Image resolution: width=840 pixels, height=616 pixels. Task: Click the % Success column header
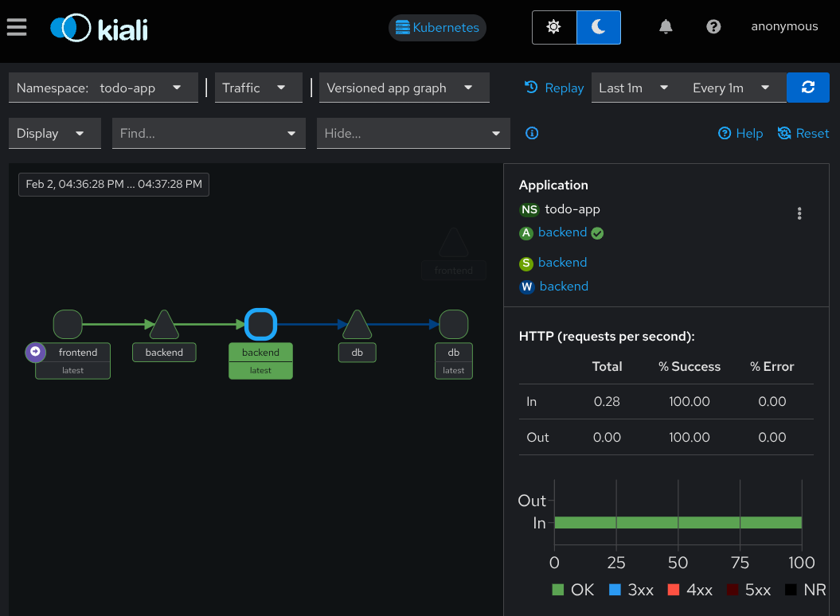(689, 366)
